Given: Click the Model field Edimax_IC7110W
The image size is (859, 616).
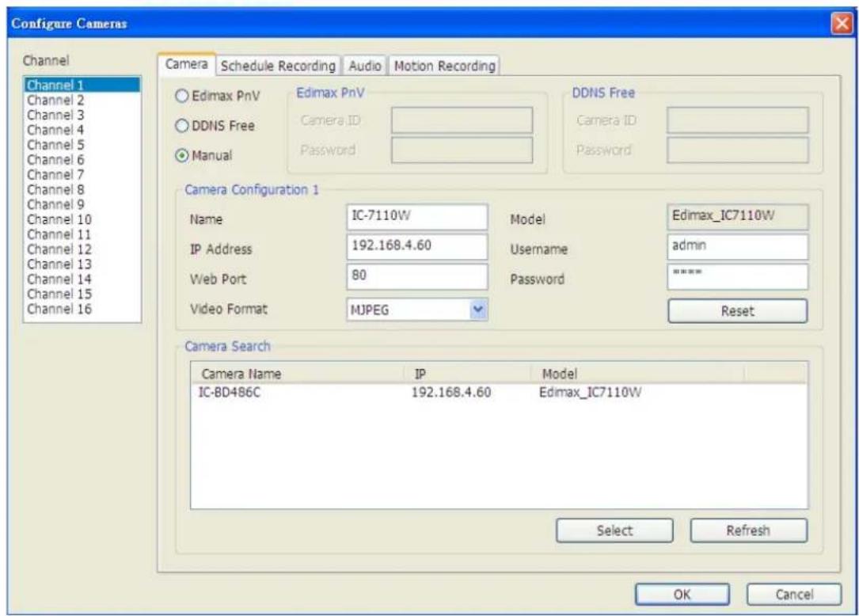Looking at the screenshot, I should point(737,216).
